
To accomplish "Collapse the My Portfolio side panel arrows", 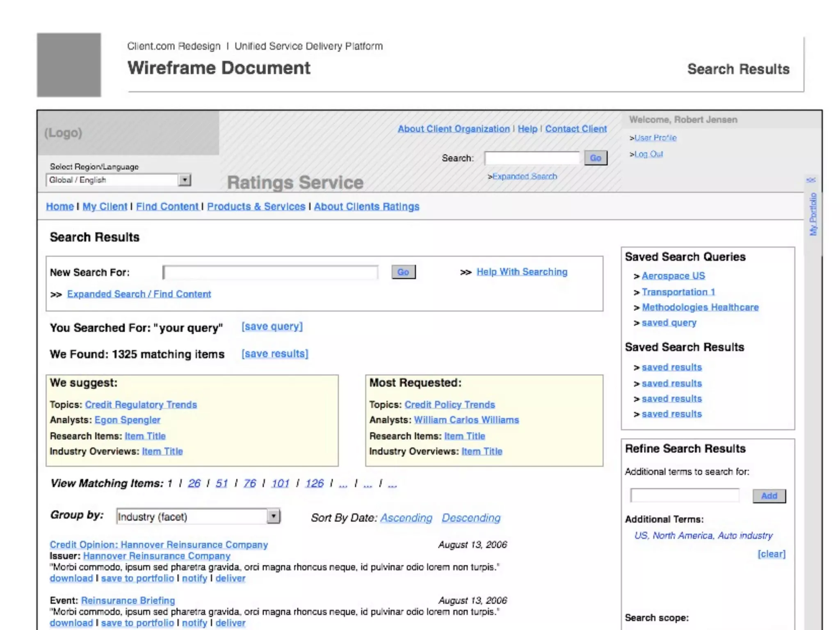I will coord(810,180).
